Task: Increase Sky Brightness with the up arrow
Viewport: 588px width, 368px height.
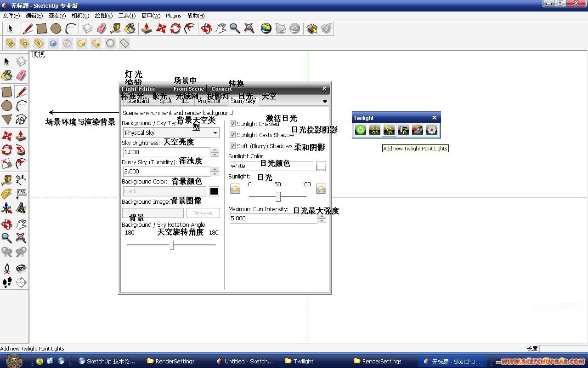Action: click(215, 149)
